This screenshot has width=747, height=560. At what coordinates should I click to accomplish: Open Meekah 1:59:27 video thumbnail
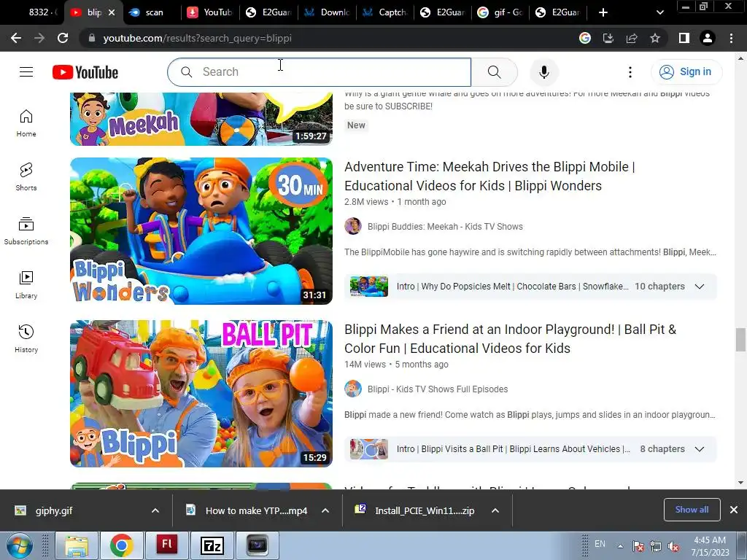201,119
